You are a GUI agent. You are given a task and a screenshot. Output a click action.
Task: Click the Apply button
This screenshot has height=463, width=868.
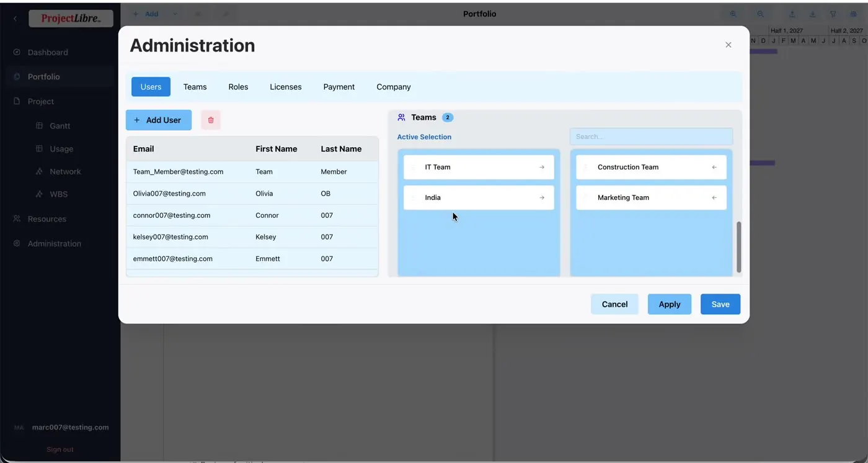[x=670, y=304]
